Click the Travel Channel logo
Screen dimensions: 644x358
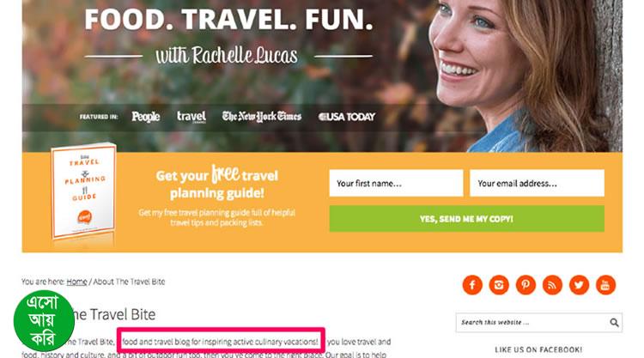191,117
